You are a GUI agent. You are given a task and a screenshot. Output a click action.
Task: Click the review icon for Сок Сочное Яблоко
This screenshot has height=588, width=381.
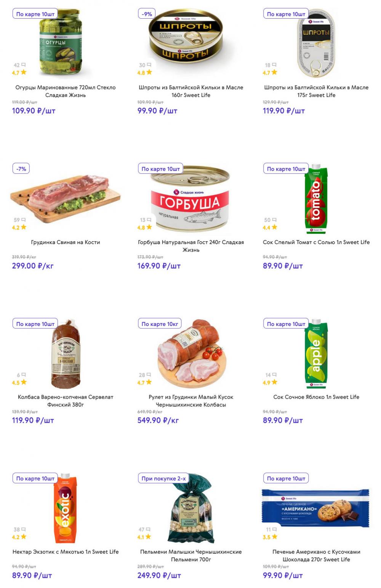click(274, 375)
